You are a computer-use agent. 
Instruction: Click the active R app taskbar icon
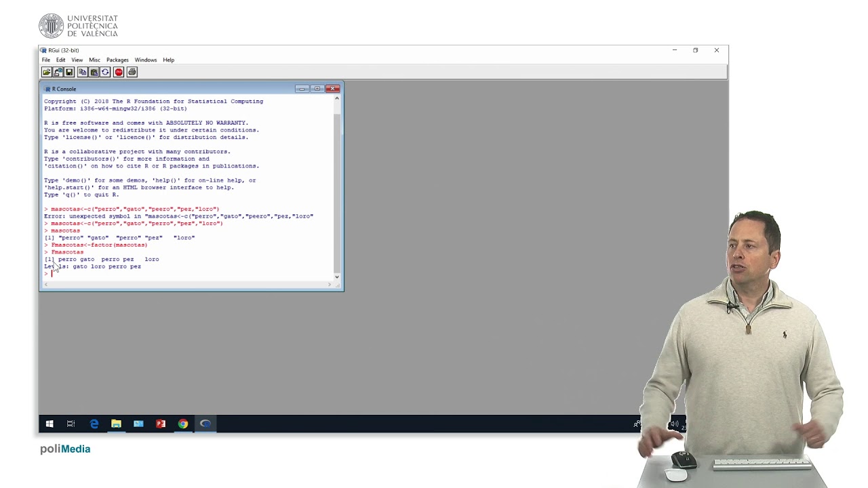pos(205,424)
